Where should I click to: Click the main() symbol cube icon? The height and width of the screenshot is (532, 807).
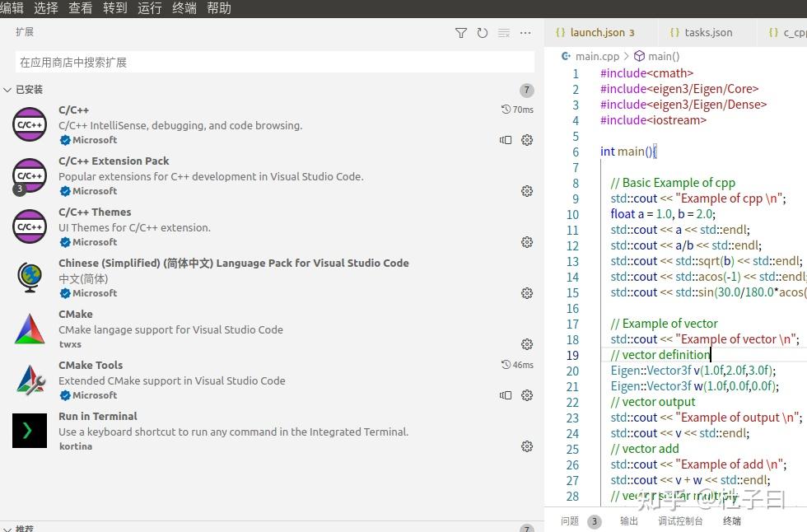(639, 56)
